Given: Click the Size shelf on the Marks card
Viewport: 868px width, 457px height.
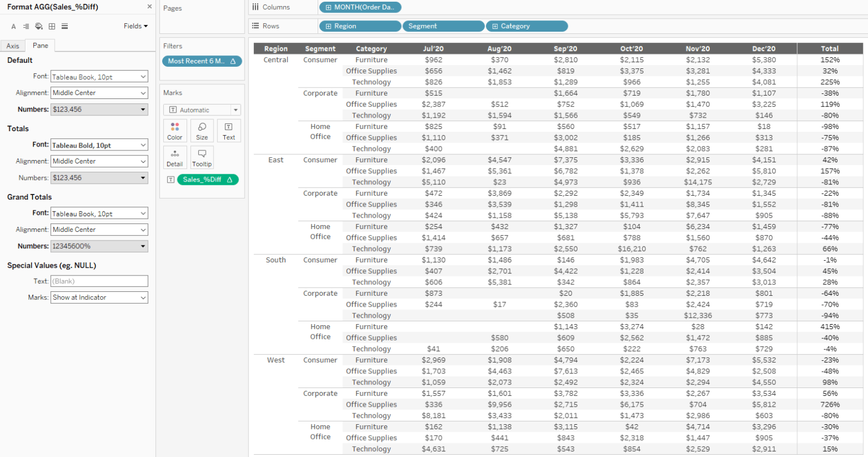Looking at the screenshot, I should [202, 131].
